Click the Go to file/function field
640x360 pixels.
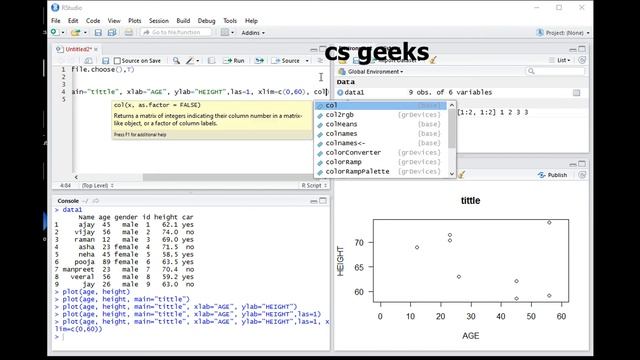pos(176,32)
